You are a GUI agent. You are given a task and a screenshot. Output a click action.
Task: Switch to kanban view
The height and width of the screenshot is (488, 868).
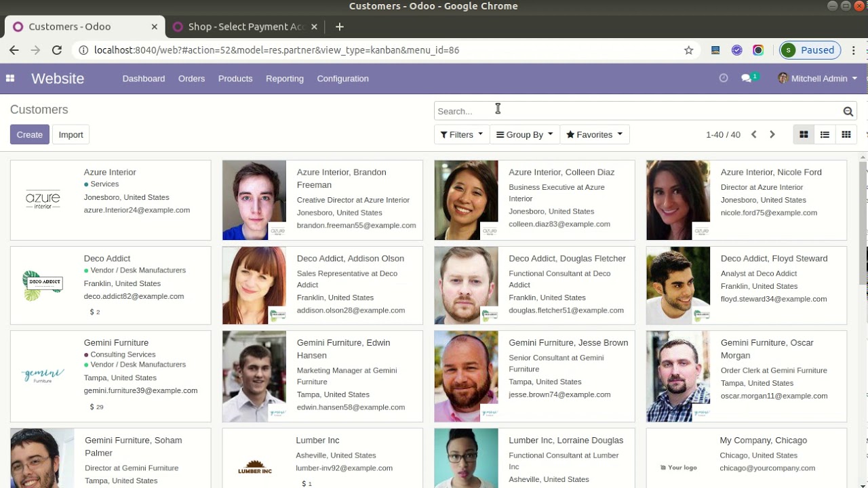click(x=804, y=135)
